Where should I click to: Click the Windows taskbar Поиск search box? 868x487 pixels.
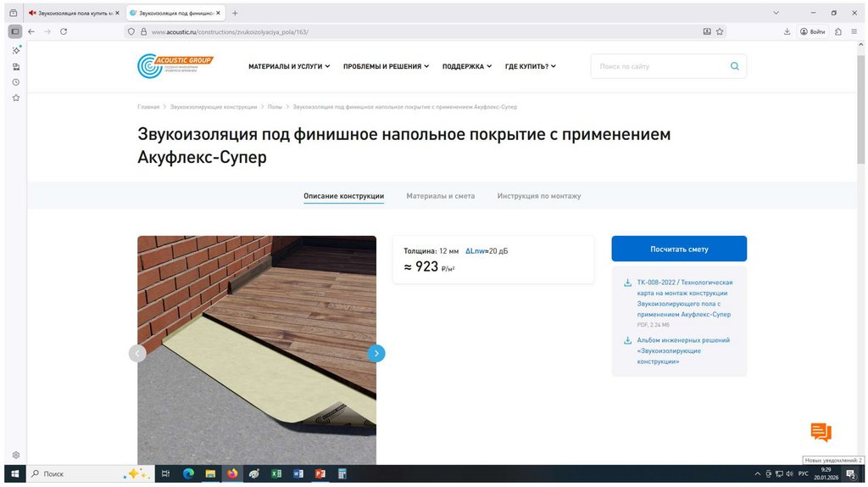tap(90, 473)
